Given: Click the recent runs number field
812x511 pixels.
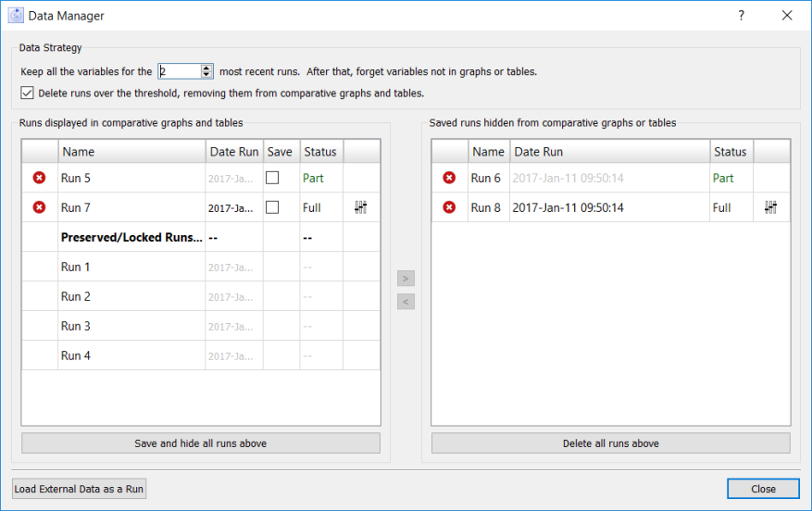Looking at the screenshot, I should 178,71.
